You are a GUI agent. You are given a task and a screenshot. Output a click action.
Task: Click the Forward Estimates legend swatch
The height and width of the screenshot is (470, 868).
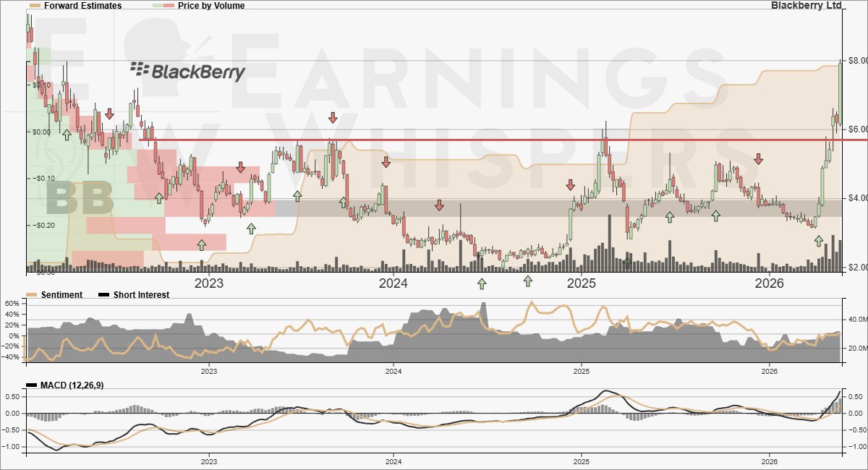pos(34,5)
